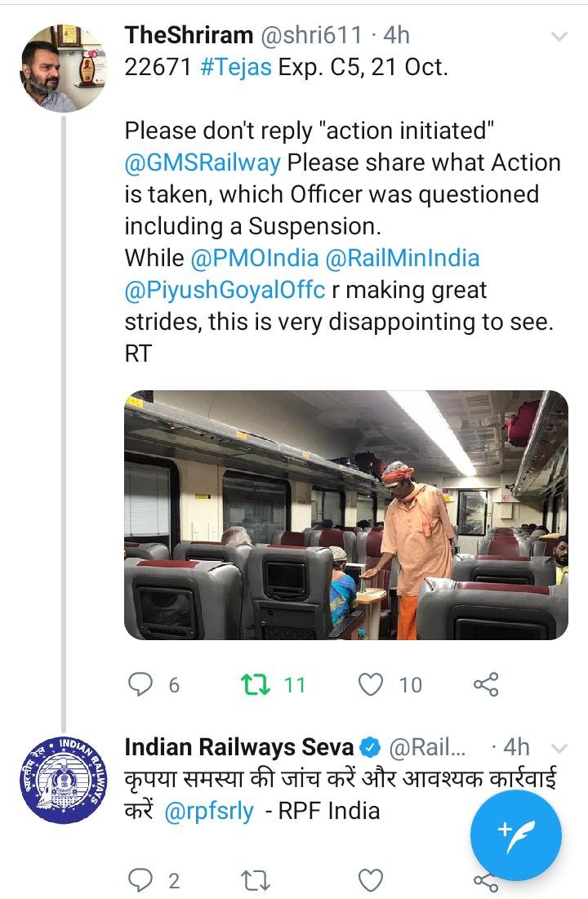The width and height of the screenshot is (588, 899).
Task: Open @PMOIndia profile mention
Action: pos(254,258)
